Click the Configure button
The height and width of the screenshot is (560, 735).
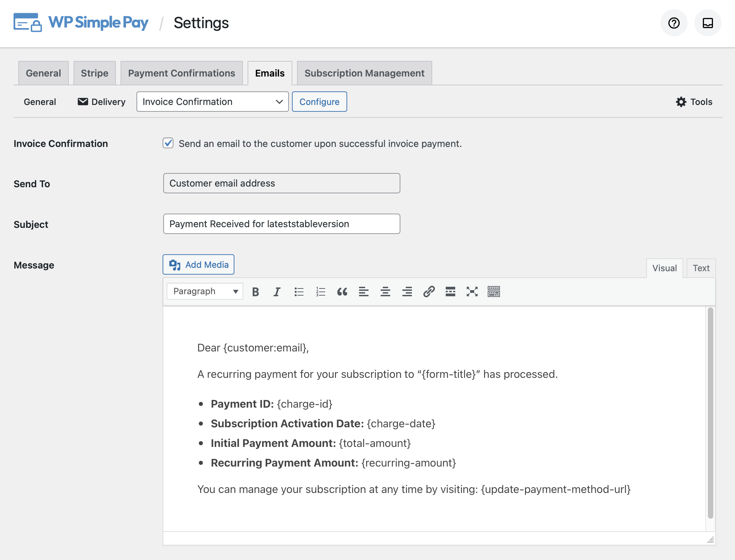(319, 102)
